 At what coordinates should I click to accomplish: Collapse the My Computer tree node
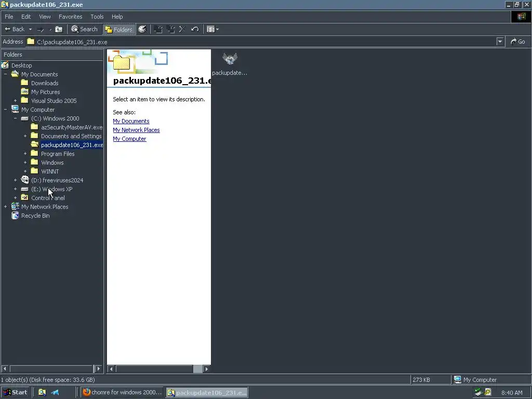pyautogui.click(x=5, y=110)
